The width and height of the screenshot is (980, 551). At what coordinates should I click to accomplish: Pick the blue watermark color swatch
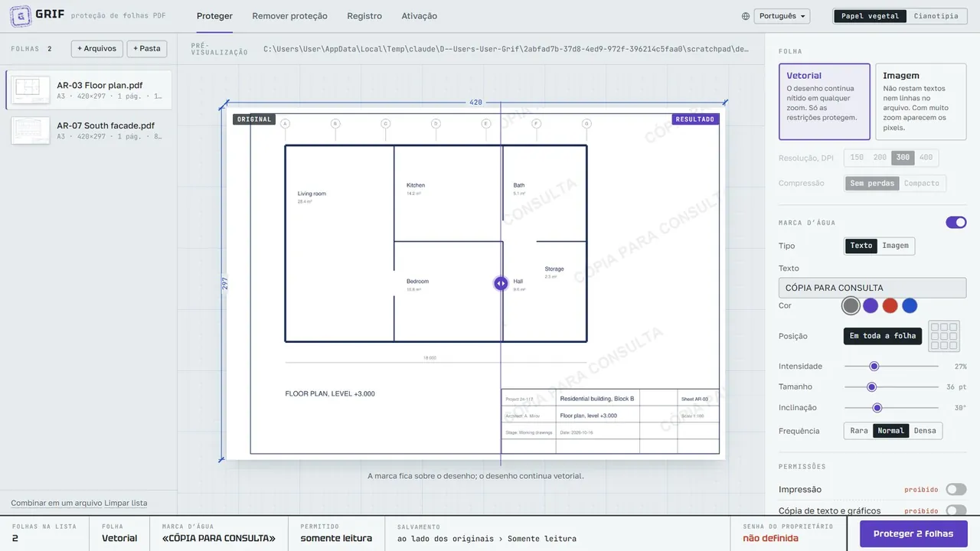910,305
